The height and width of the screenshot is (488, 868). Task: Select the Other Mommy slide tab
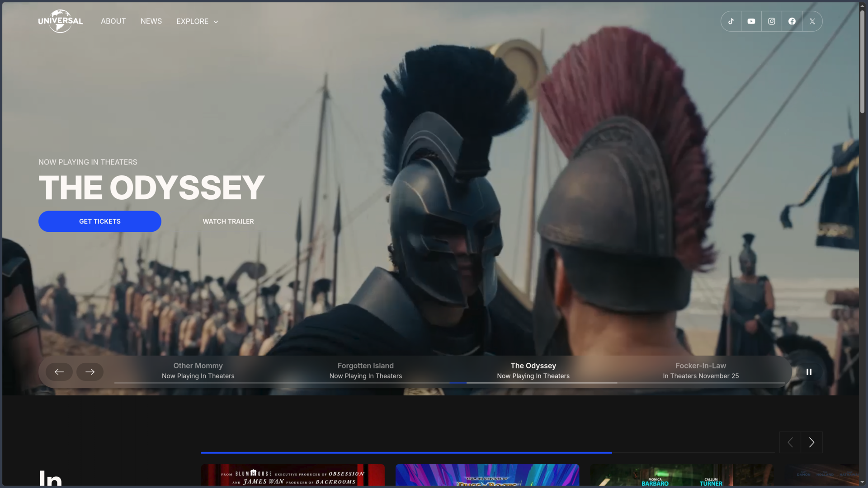tap(198, 371)
